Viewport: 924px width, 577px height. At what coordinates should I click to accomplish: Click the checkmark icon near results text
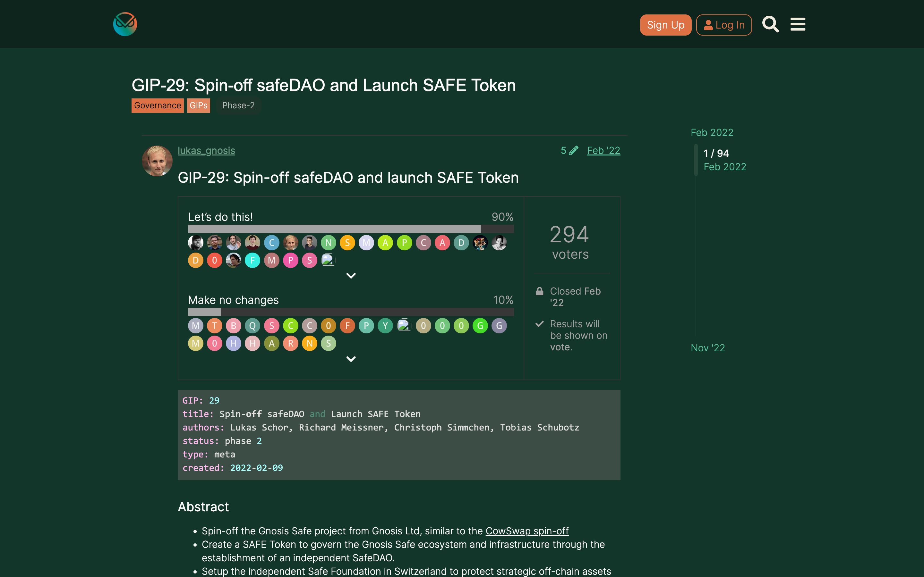[539, 324]
